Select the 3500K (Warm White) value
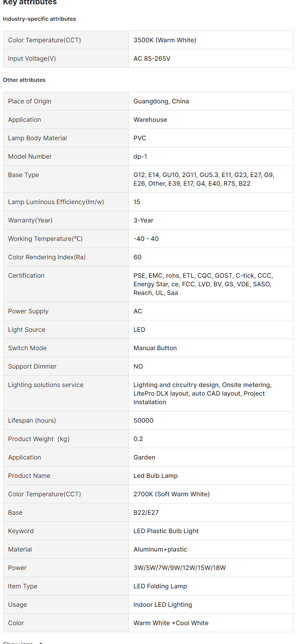 click(165, 40)
